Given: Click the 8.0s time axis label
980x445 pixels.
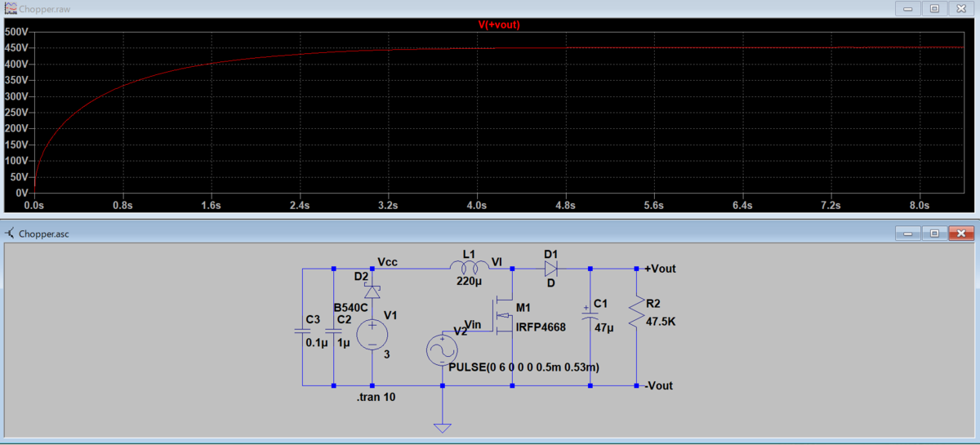Looking at the screenshot, I should pos(920,206).
